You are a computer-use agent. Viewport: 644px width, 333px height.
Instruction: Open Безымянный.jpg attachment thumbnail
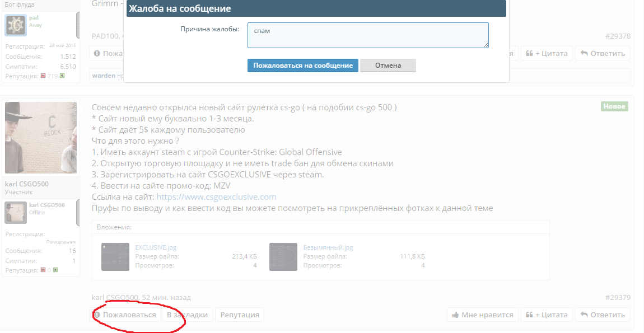click(x=283, y=257)
